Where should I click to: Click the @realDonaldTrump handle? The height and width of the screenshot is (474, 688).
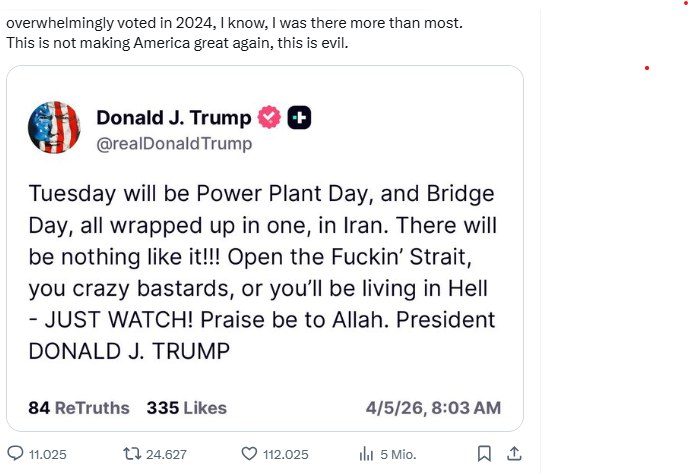coord(174,144)
